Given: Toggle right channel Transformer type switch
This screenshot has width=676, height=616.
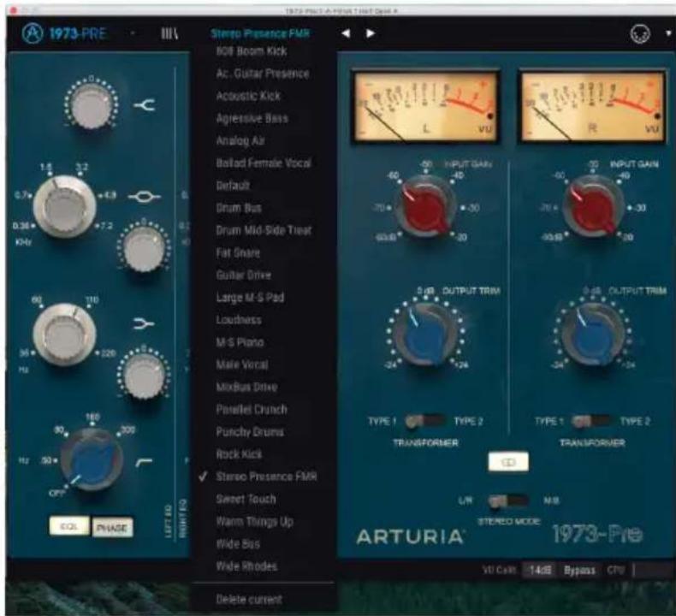Looking at the screenshot, I should (x=592, y=421).
